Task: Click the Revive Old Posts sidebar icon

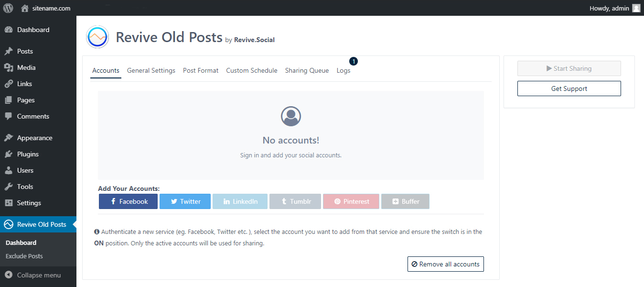Action: 9,224
